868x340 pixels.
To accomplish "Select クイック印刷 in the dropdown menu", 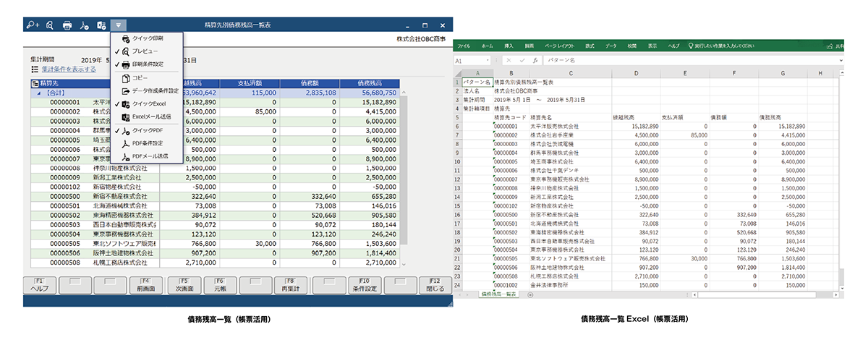I will click(x=148, y=38).
